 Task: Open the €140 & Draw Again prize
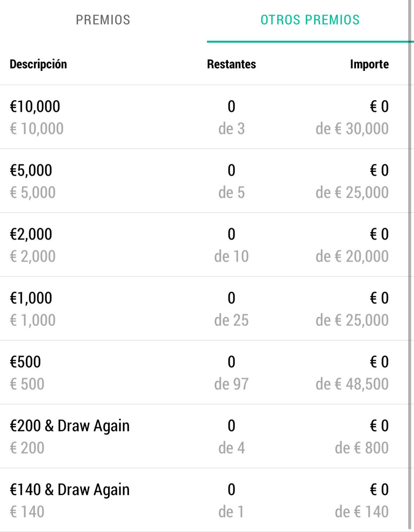coord(204,500)
